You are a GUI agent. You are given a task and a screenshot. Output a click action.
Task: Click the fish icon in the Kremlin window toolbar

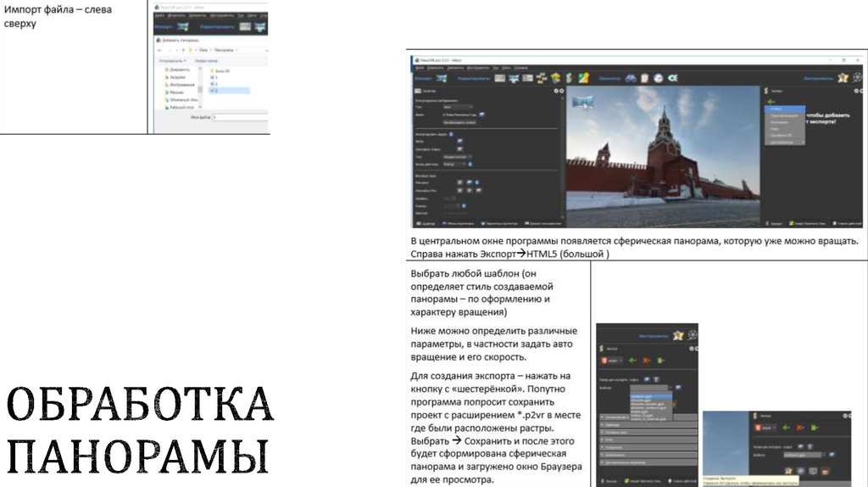tap(672, 78)
